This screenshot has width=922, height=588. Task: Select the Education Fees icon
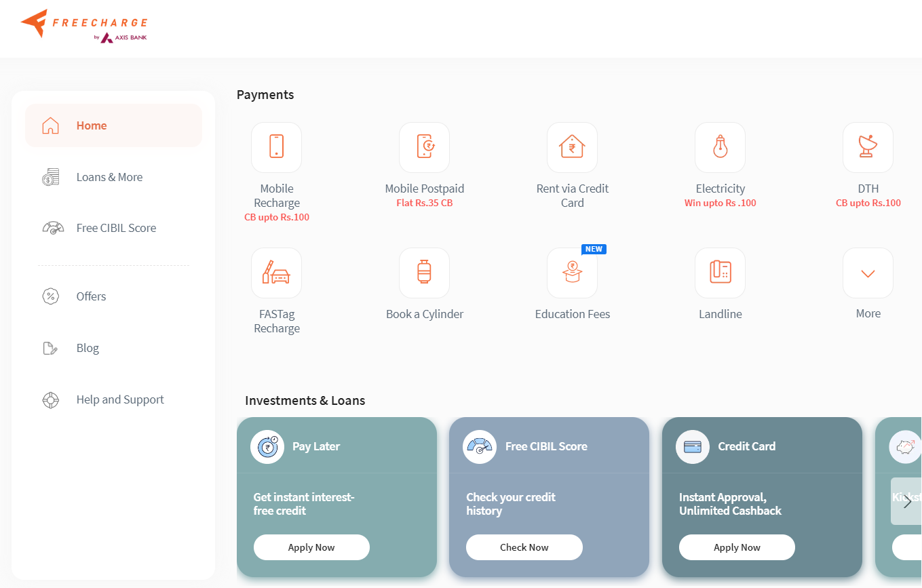point(572,273)
